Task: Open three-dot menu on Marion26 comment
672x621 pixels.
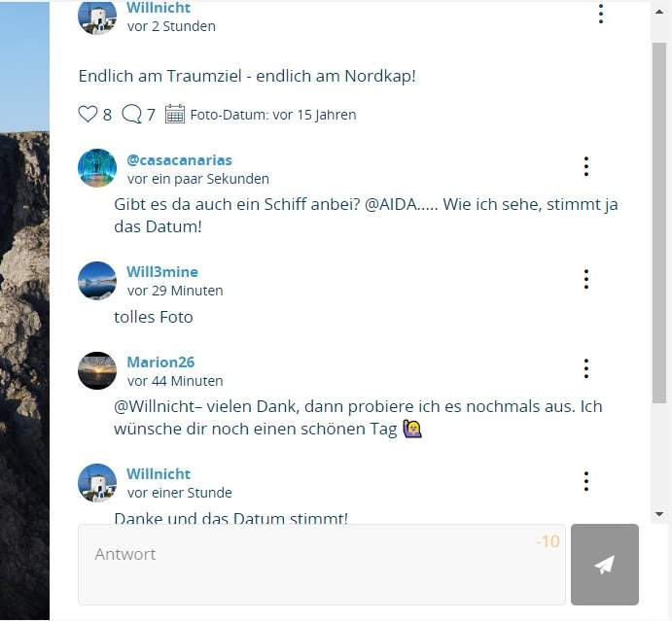Action: click(586, 368)
